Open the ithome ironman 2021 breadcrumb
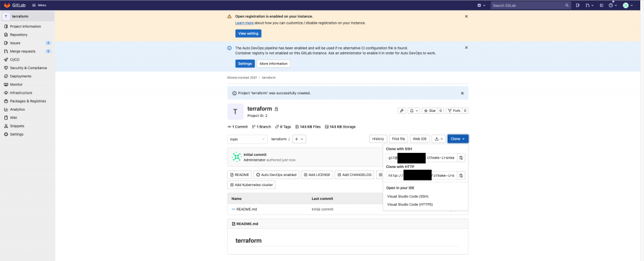This screenshot has width=644, height=261. [x=242, y=78]
